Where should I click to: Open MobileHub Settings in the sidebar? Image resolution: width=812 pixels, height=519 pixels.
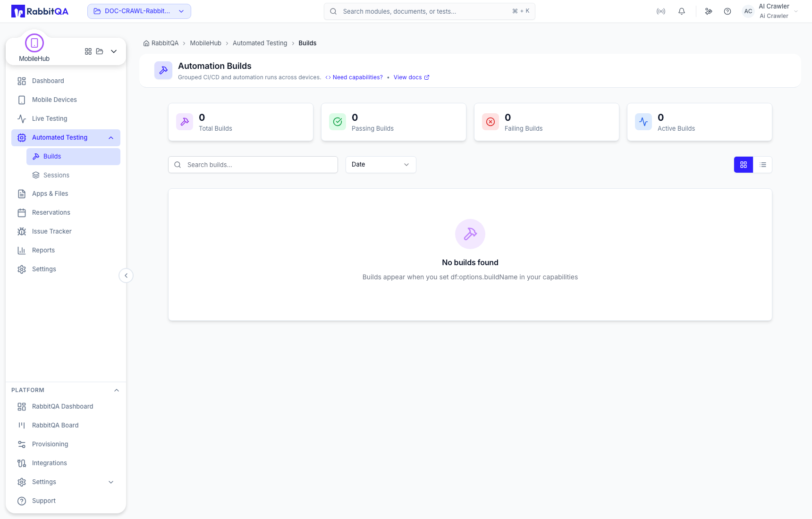(x=66, y=269)
